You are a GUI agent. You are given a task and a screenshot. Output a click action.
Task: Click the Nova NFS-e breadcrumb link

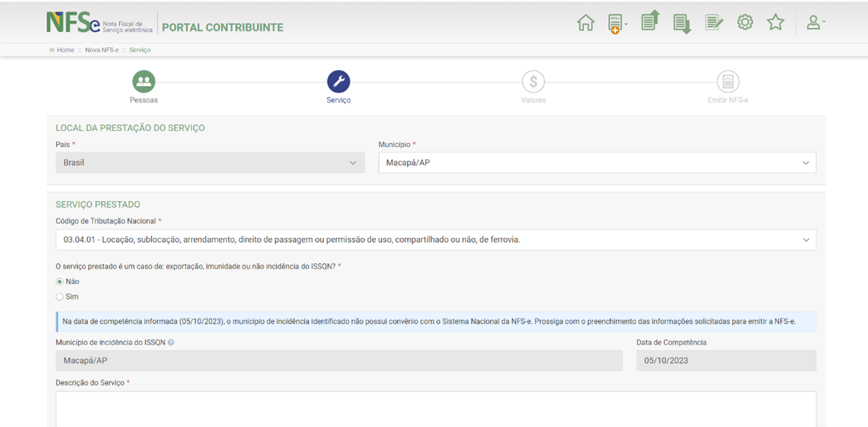click(102, 50)
